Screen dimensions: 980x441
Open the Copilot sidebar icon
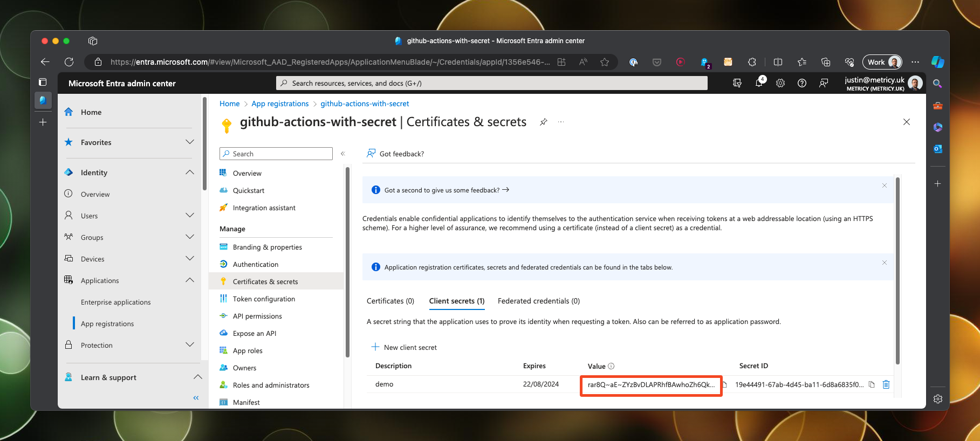[x=938, y=62]
